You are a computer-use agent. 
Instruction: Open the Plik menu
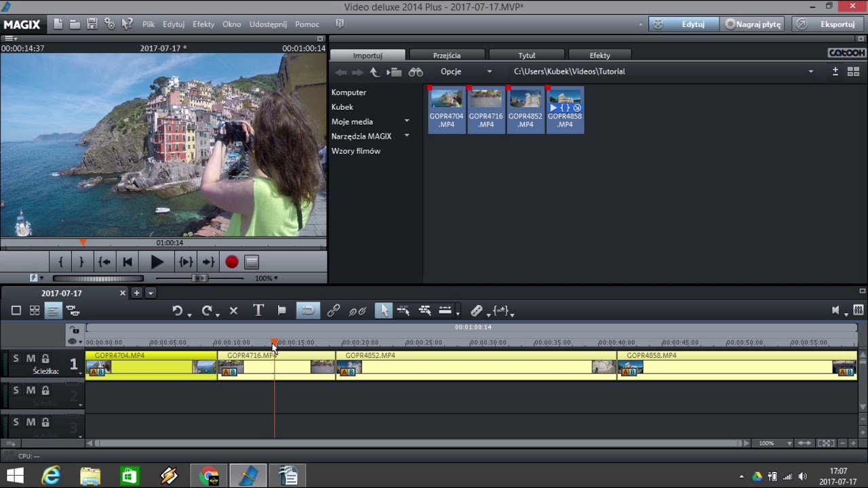[x=149, y=24]
